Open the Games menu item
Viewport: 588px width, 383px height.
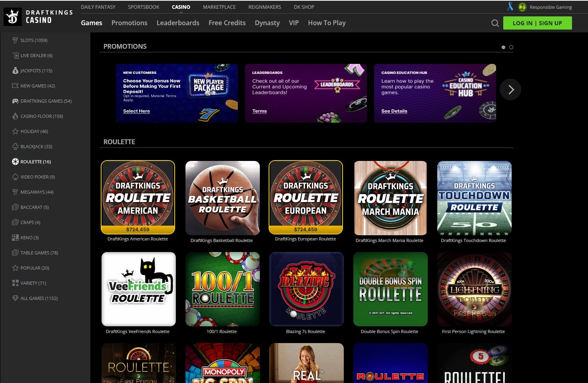(x=92, y=23)
